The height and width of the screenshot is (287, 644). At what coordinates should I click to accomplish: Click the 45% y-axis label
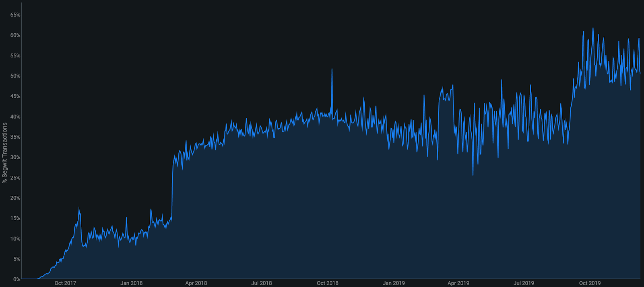15,96
